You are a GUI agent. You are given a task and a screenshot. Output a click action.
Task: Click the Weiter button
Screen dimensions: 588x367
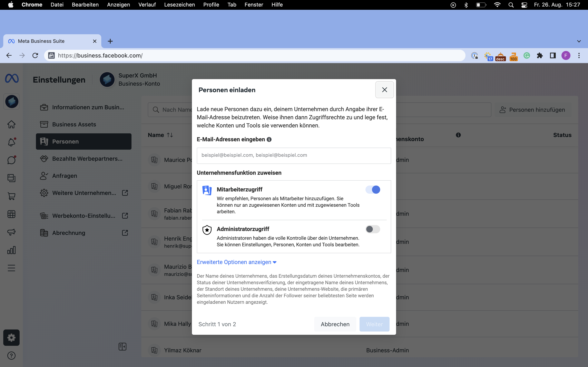pyautogui.click(x=374, y=324)
